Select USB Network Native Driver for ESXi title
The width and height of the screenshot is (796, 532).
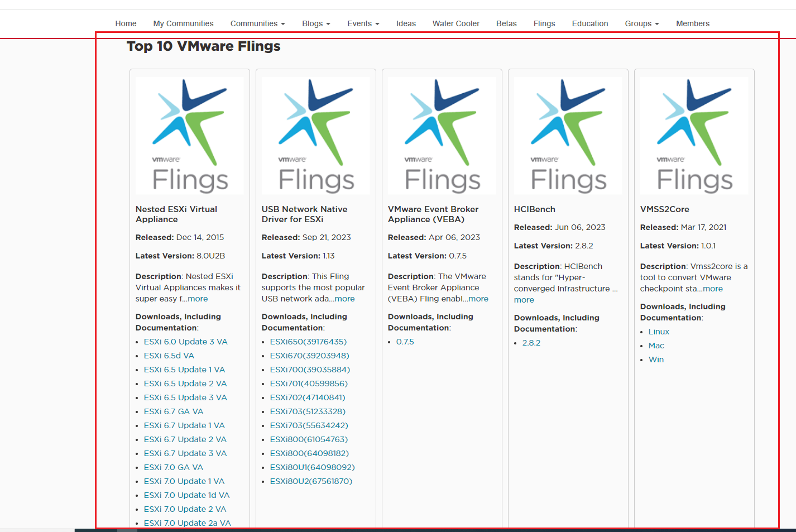[304, 214]
